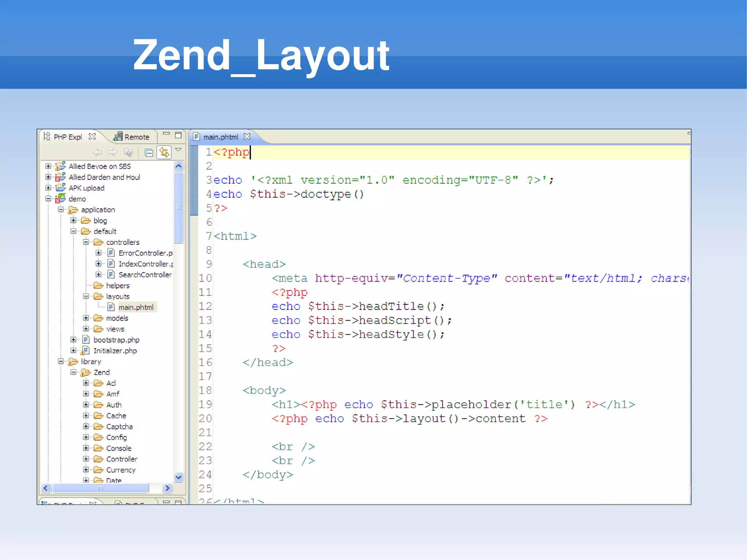Collapse all tree items via toolbar icon
Screen dimensions: 747x560
[149, 152]
